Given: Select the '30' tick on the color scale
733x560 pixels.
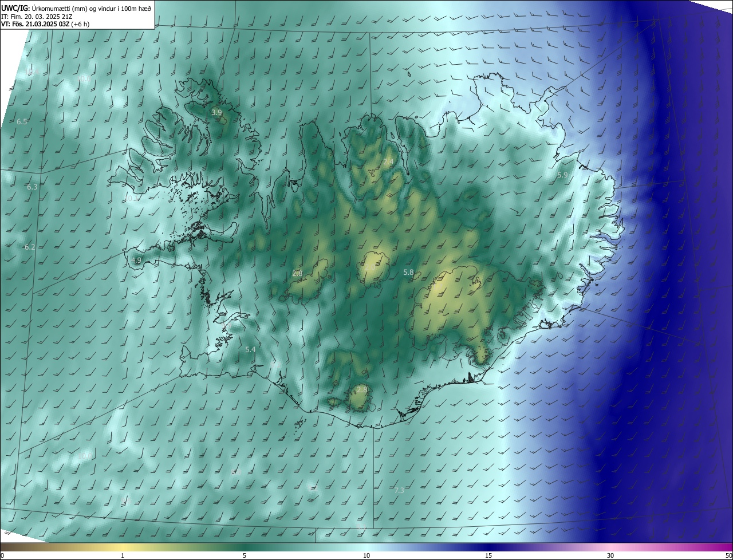Looking at the screenshot, I should click(x=610, y=555).
